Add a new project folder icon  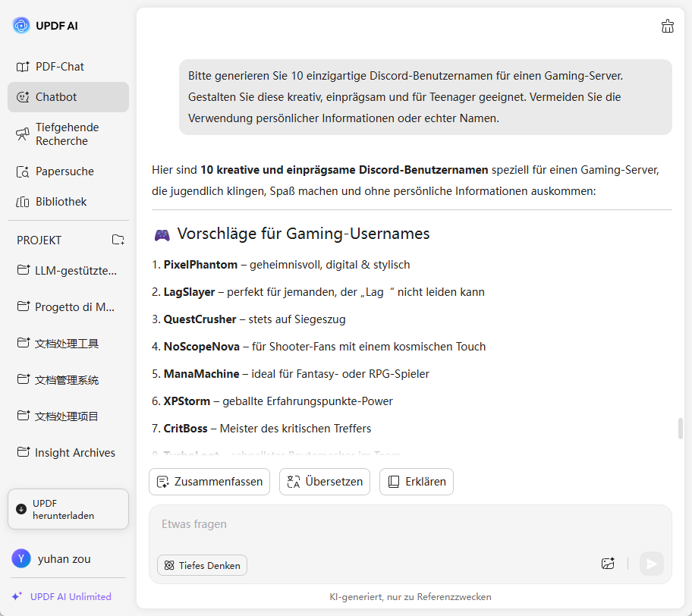[x=118, y=240]
